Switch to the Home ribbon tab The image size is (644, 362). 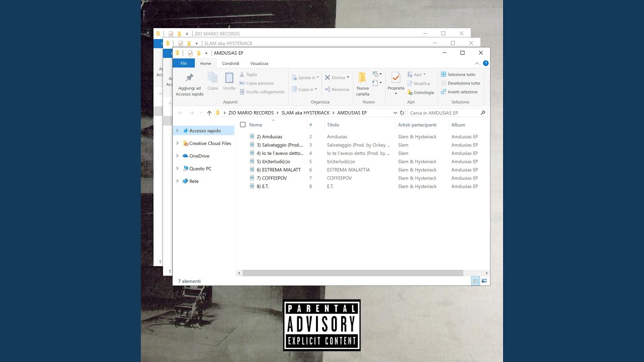(205, 63)
